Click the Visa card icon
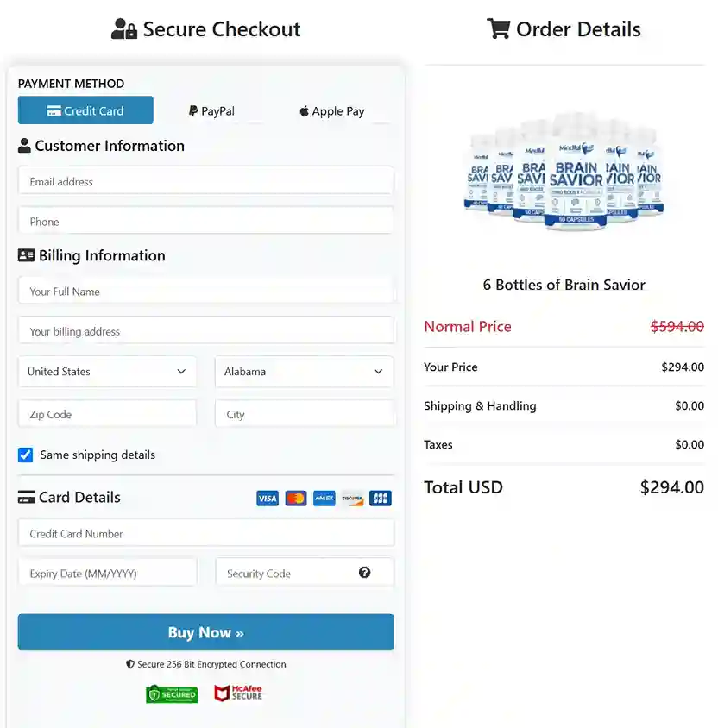The height and width of the screenshot is (728, 718). coord(268,498)
